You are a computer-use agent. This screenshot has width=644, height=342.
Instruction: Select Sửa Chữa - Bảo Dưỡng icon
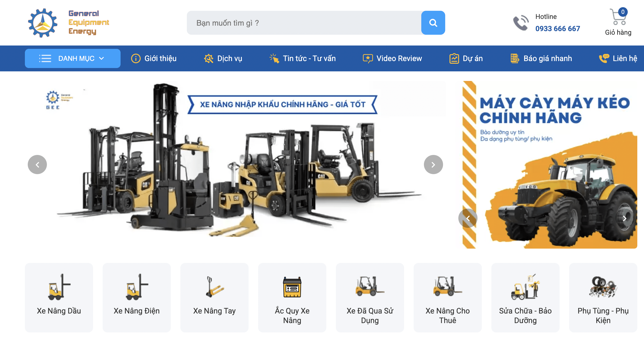[x=525, y=287]
